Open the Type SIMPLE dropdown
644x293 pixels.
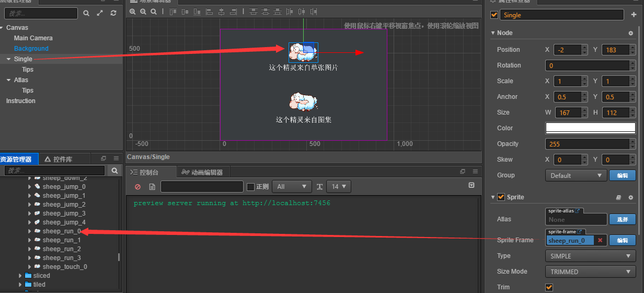click(x=590, y=256)
